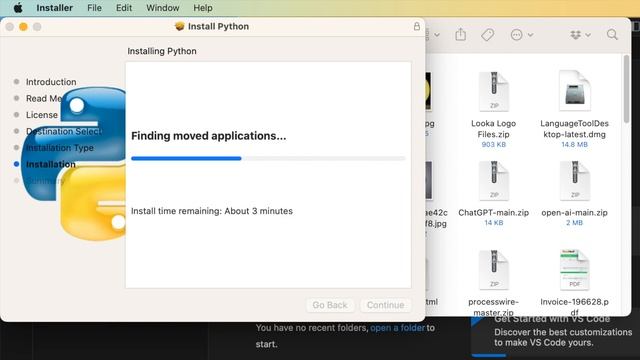Click the 14 KB size label
The image size is (640, 360).
(x=493, y=223)
